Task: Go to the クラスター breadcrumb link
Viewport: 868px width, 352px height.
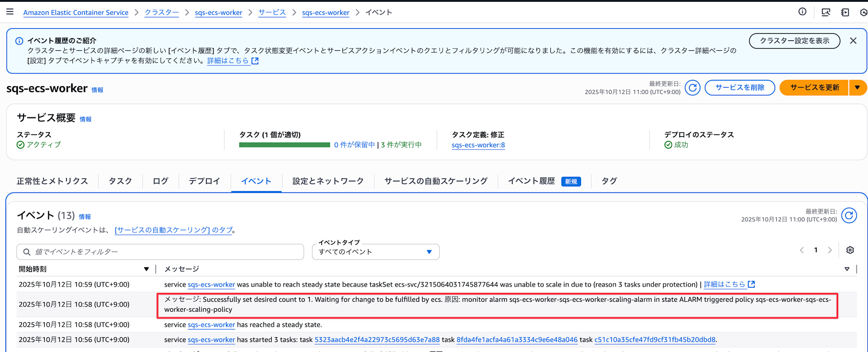Action: (161, 13)
